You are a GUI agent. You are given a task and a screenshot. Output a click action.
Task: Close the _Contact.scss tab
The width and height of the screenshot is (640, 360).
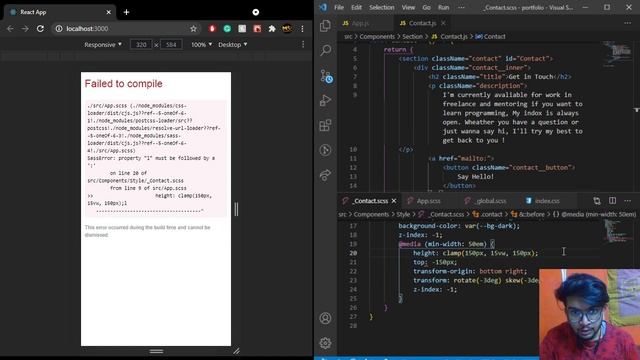coord(394,201)
